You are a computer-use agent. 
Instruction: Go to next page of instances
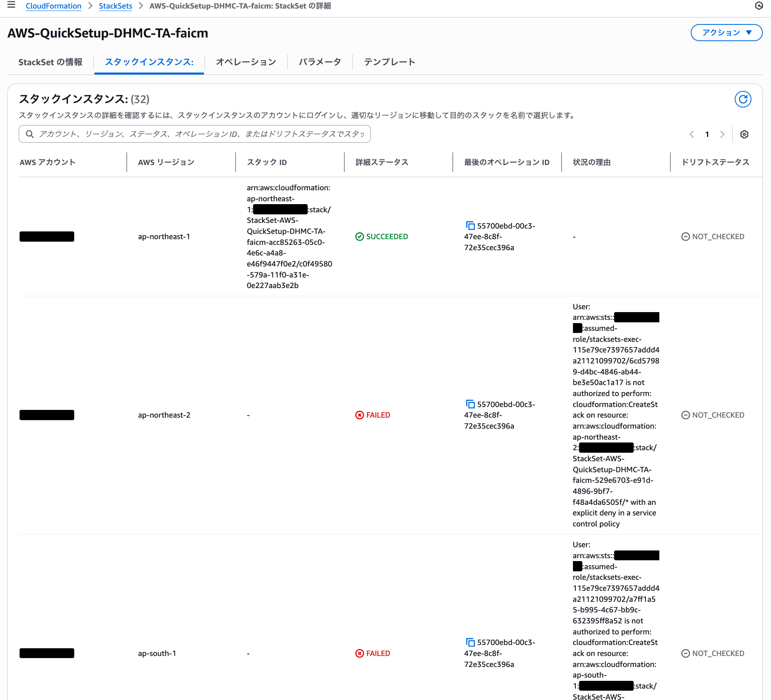[x=722, y=134]
